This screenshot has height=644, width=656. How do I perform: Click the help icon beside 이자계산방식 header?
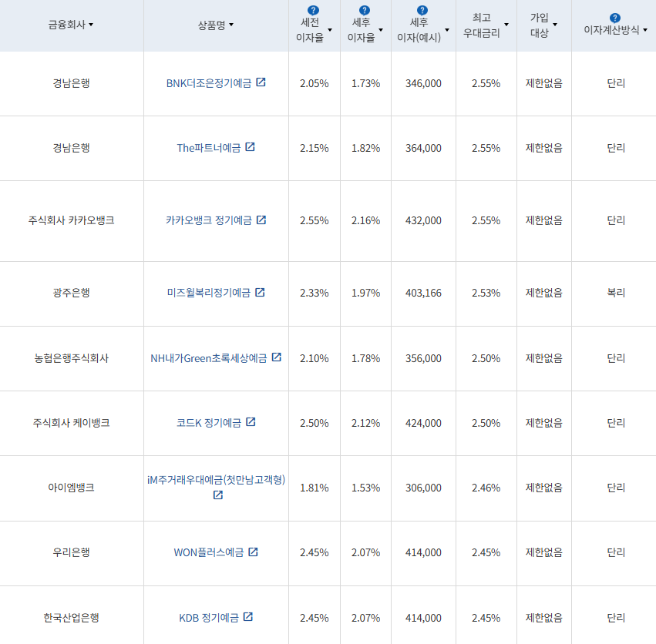click(x=614, y=17)
